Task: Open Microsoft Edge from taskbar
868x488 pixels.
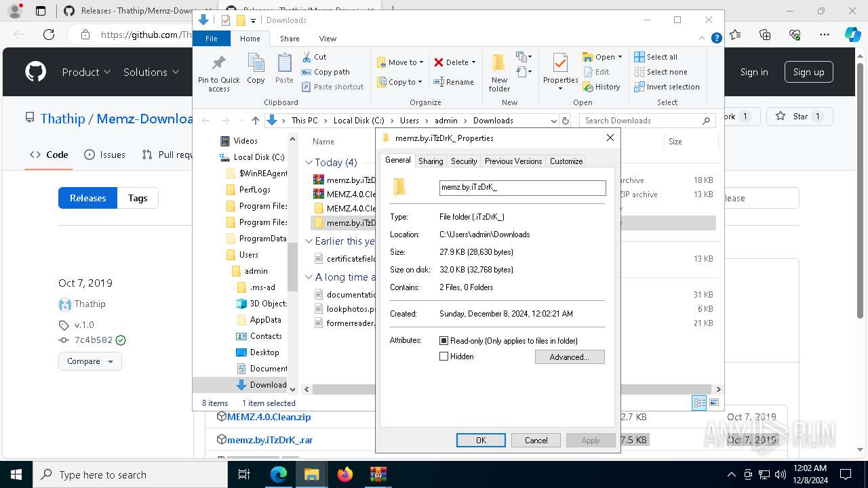Action: click(279, 474)
